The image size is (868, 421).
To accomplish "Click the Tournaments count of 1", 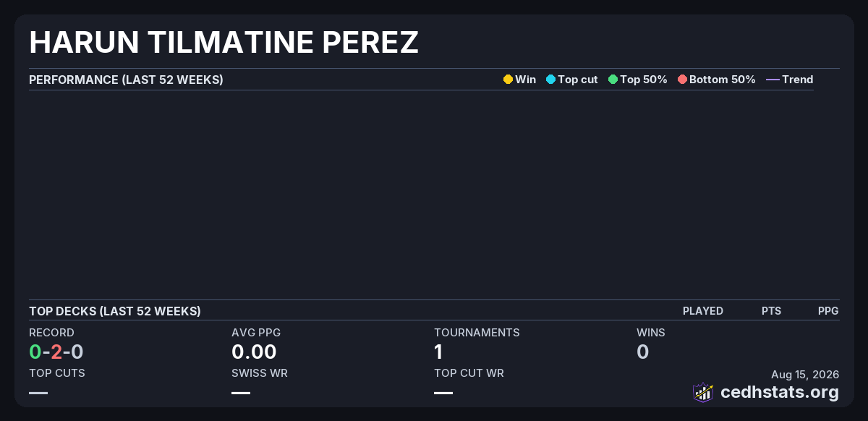I will coord(438,352).
